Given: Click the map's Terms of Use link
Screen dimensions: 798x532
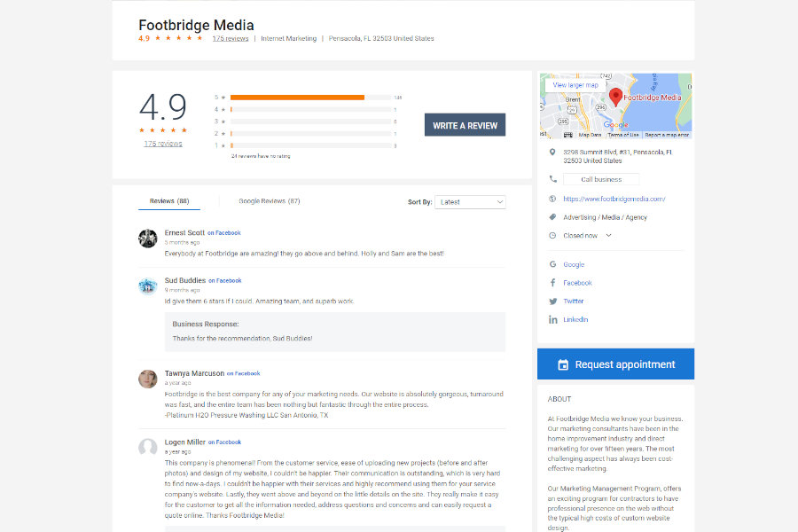Looking at the screenshot, I should 623,135.
